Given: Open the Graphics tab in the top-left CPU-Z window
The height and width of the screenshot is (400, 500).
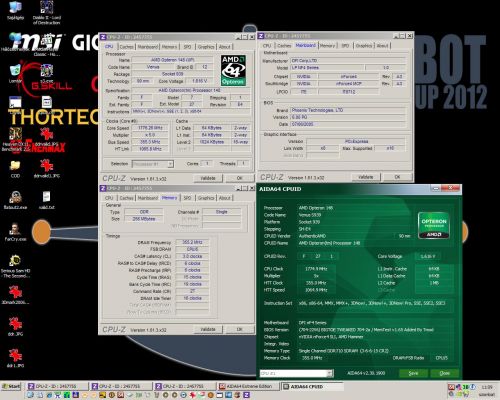Looking at the screenshot, I should (x=206, y=47).
